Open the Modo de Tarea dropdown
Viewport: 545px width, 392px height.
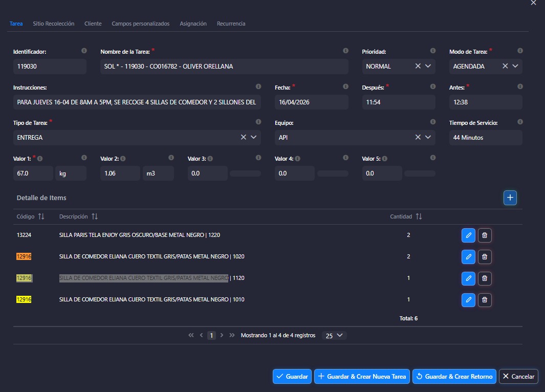click(x=515, y=66)
